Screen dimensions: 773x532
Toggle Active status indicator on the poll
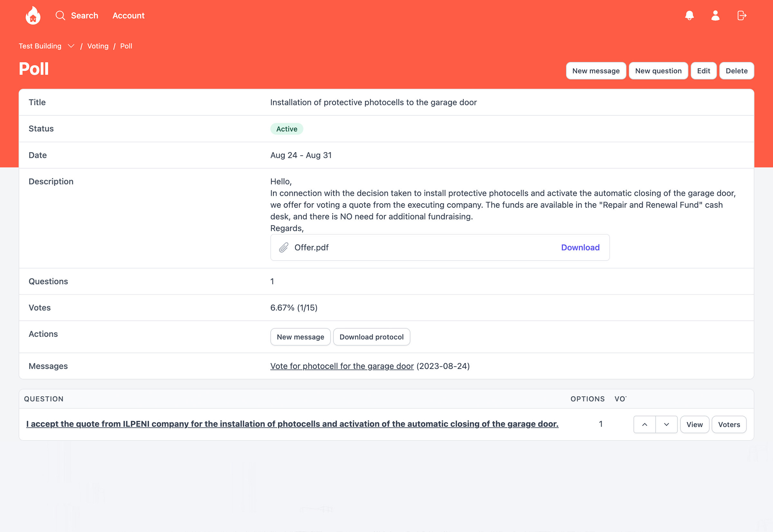point(287,129)
